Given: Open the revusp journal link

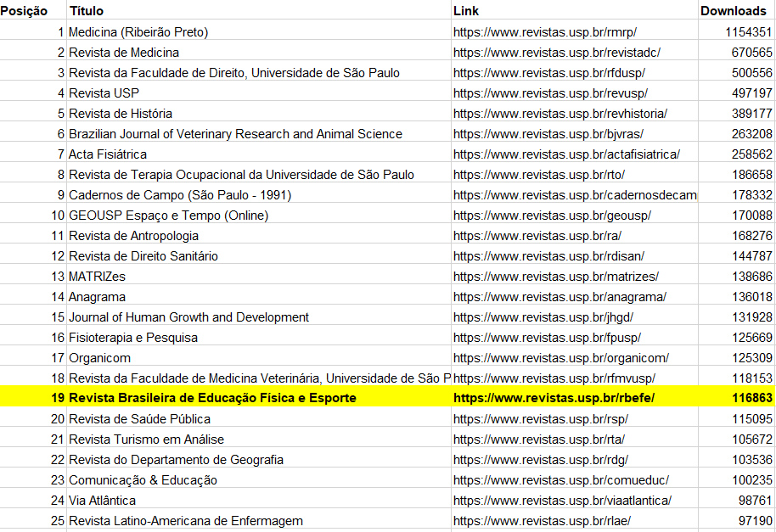Looking at the screenshot, I should [550, 93].
